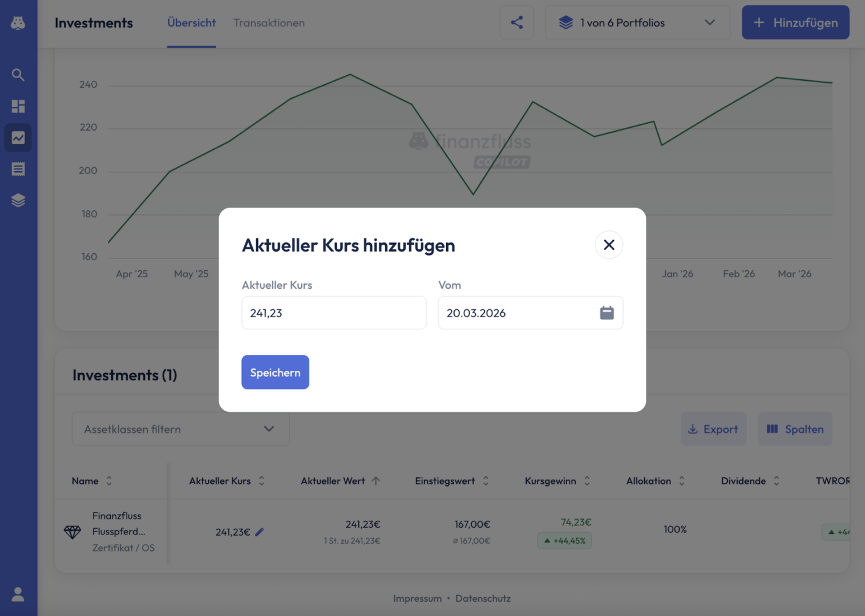
Task: Click the Finanzfluss hippo logo in sidebar
Action: pyautogui.click(x=18, y=23)
